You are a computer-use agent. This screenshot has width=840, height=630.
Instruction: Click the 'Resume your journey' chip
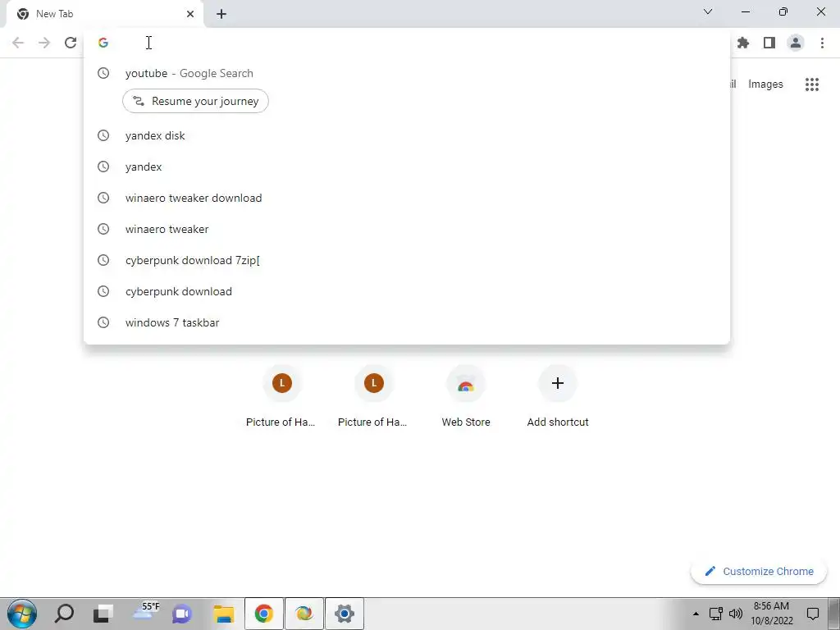195,101
